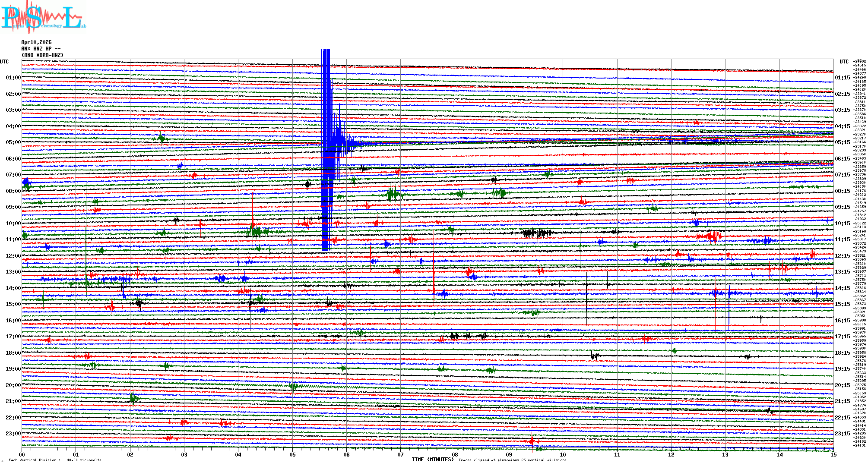Select the 12:00 hour label on left
The image size is (868, 466).
click(13, 256)
